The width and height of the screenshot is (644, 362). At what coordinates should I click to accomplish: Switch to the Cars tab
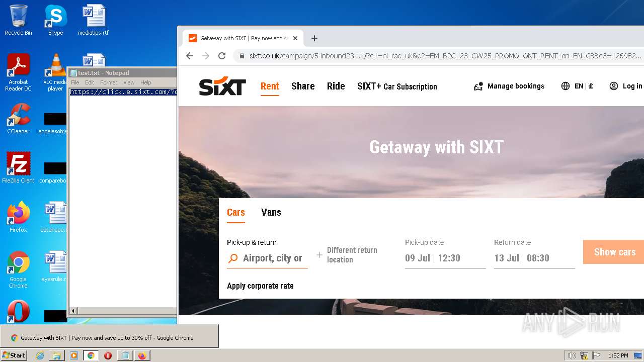click(236, 212)
